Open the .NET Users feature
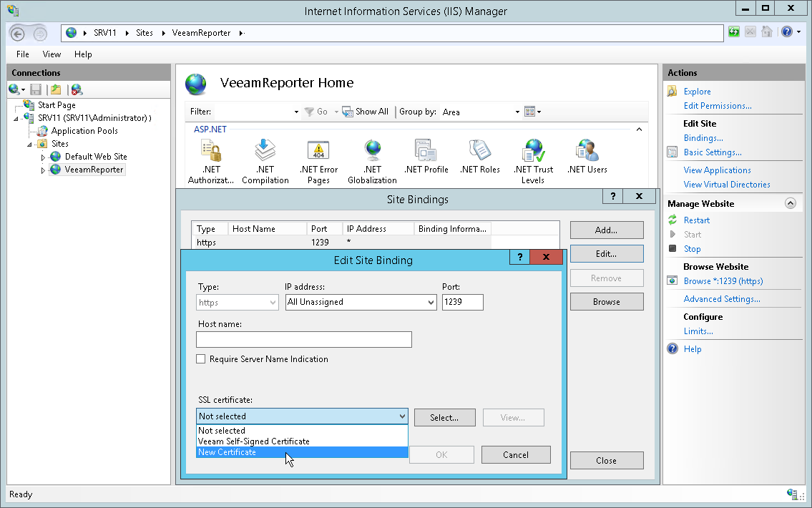 click(x=587, y=154)
